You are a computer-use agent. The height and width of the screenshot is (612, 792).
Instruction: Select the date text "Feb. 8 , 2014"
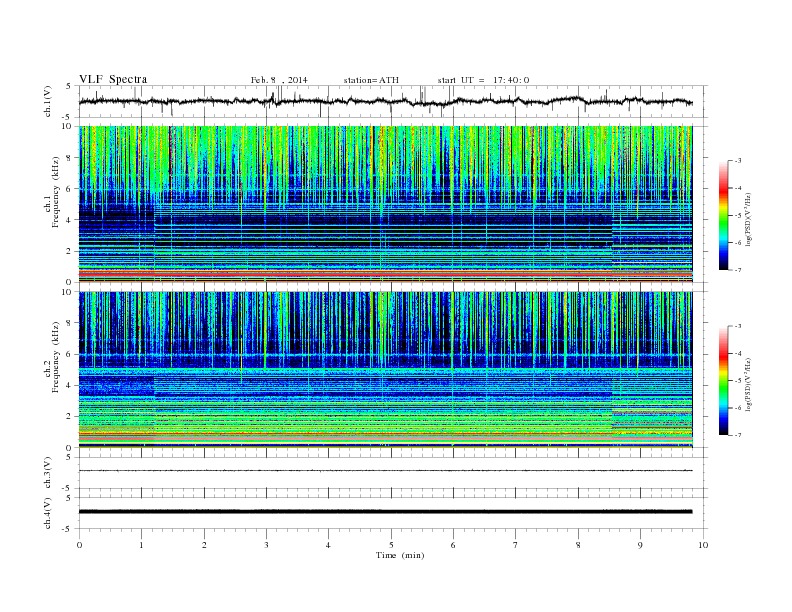point(279,80)
